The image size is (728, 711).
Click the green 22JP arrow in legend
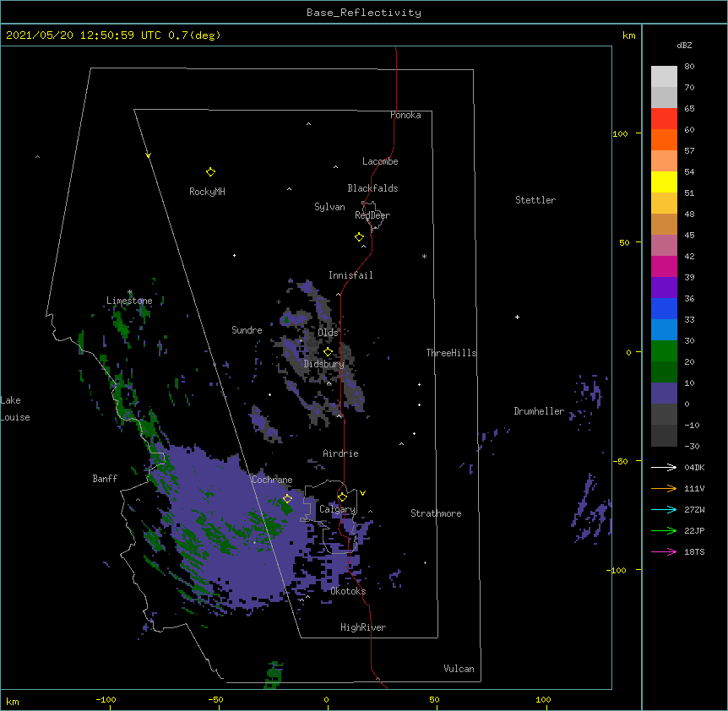(664, 530)
